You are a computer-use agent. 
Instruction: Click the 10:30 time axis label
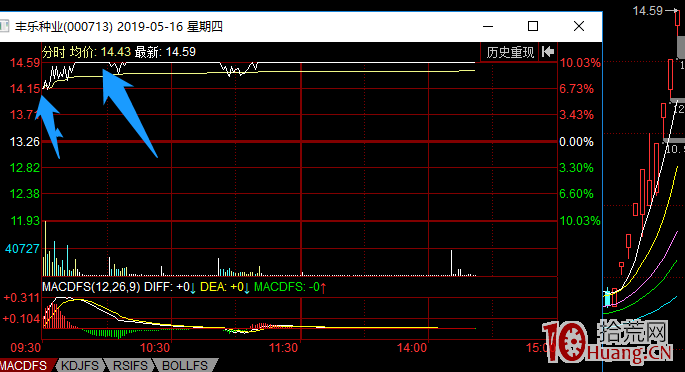point(155,348)
